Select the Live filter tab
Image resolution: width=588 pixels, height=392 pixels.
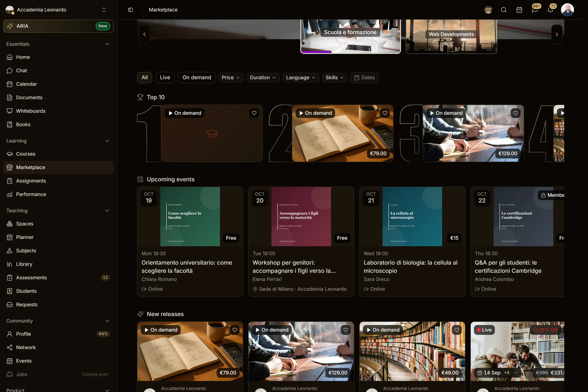[165, 77]
